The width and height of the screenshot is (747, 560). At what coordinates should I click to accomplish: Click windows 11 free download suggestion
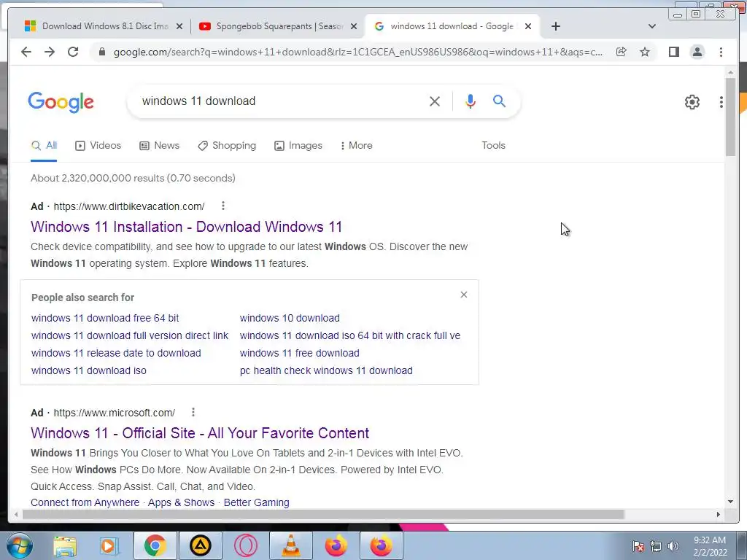tap(299, 354)
